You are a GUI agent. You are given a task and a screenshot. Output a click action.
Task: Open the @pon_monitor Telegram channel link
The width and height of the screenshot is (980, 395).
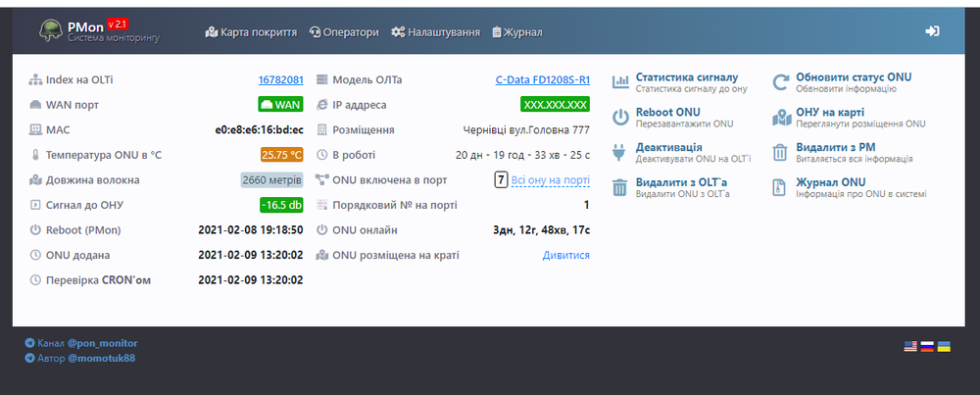click(x=102, y=344)
